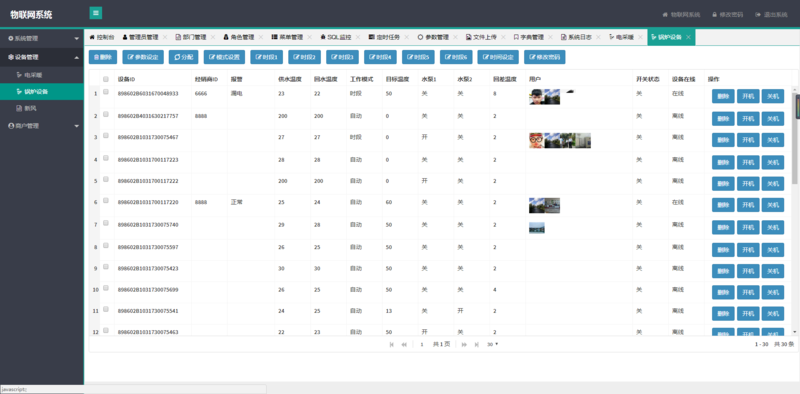This screenshot has height=394, width=800.
Task: Toggle the sidebar hamburger menu button
Action: [x=95, y=13]
